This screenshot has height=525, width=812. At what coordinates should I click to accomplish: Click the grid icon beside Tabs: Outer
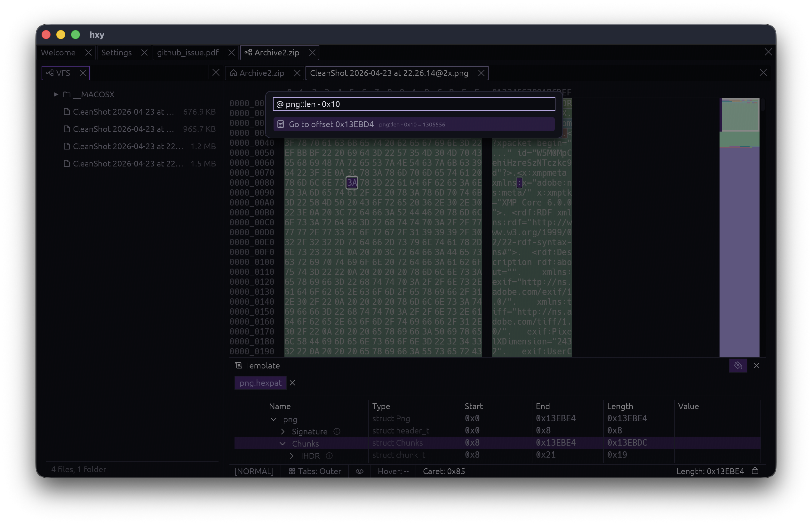292,472
